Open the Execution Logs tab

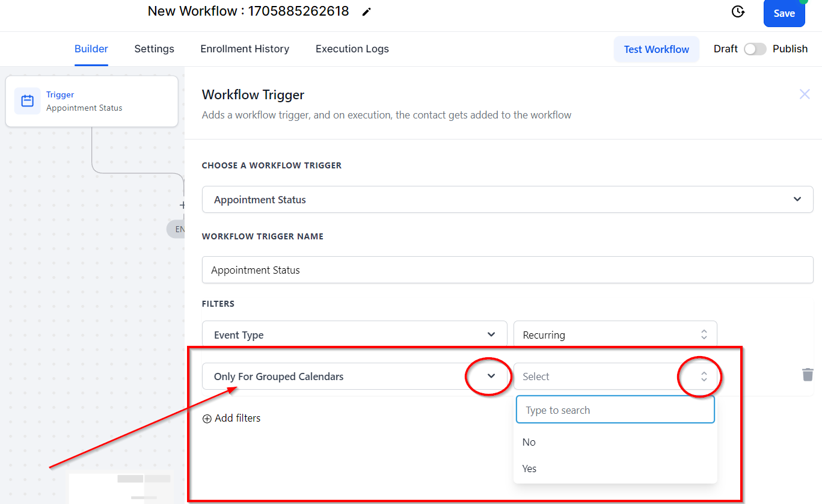click(352, 49)
